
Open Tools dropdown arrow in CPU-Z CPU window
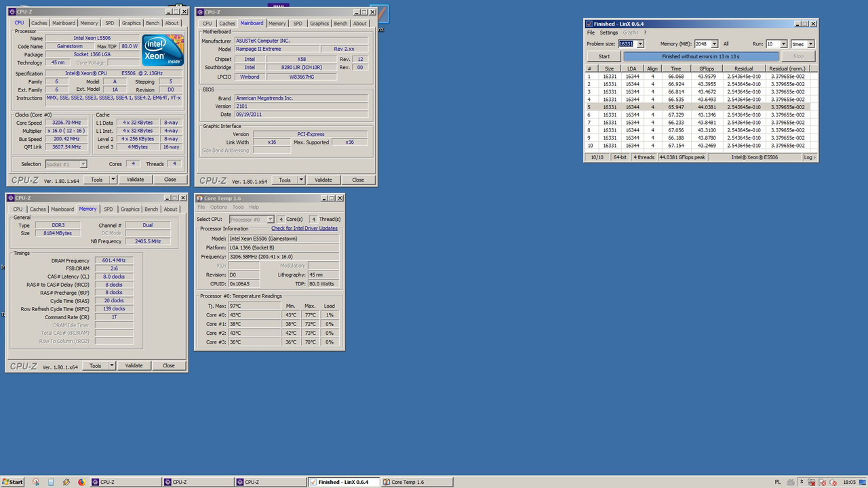(x=113, y=180)
